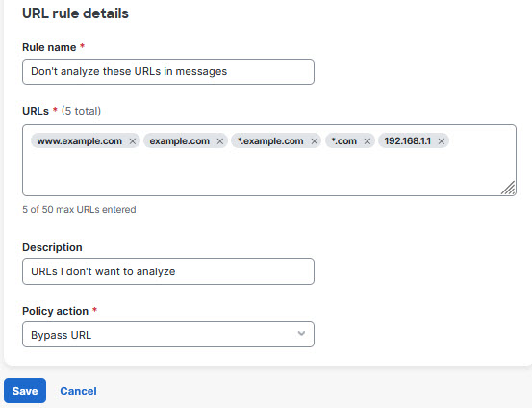
Task: Open the Policy action dropdown
Action: click(168, 335)
